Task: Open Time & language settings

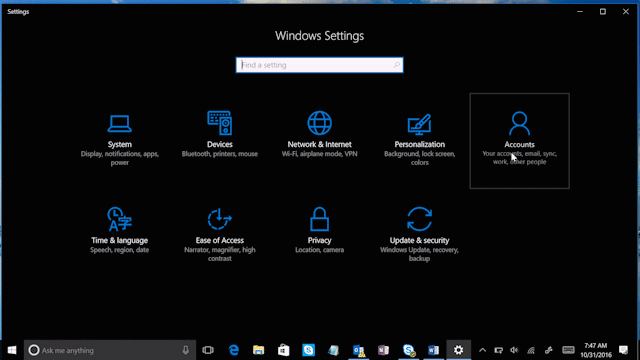Action: pos(120,236)
